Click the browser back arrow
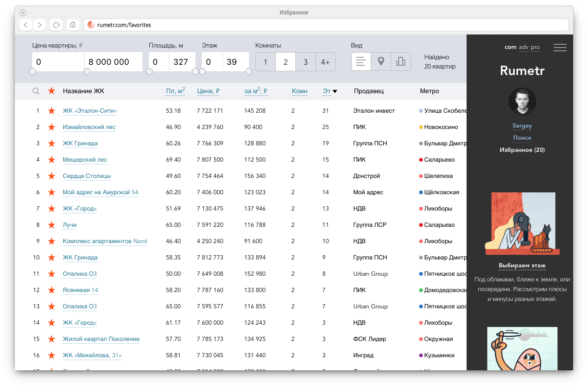Image resolution: width=588 pixels, height=388 pixels. click(26, 25)
